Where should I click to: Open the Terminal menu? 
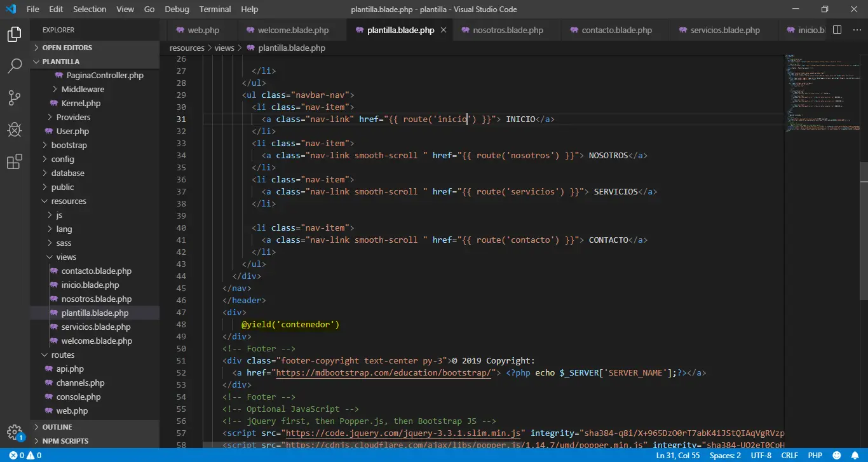[214, 9]
